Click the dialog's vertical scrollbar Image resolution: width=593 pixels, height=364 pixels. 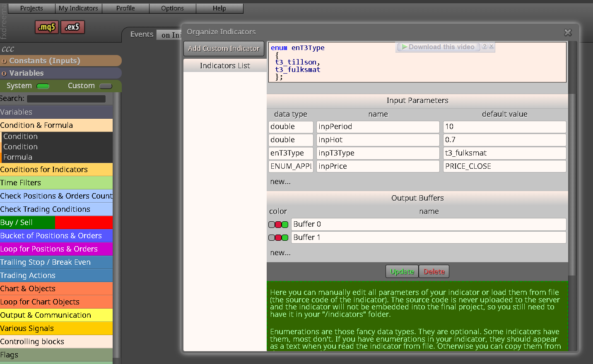click(x=572, y=184)
